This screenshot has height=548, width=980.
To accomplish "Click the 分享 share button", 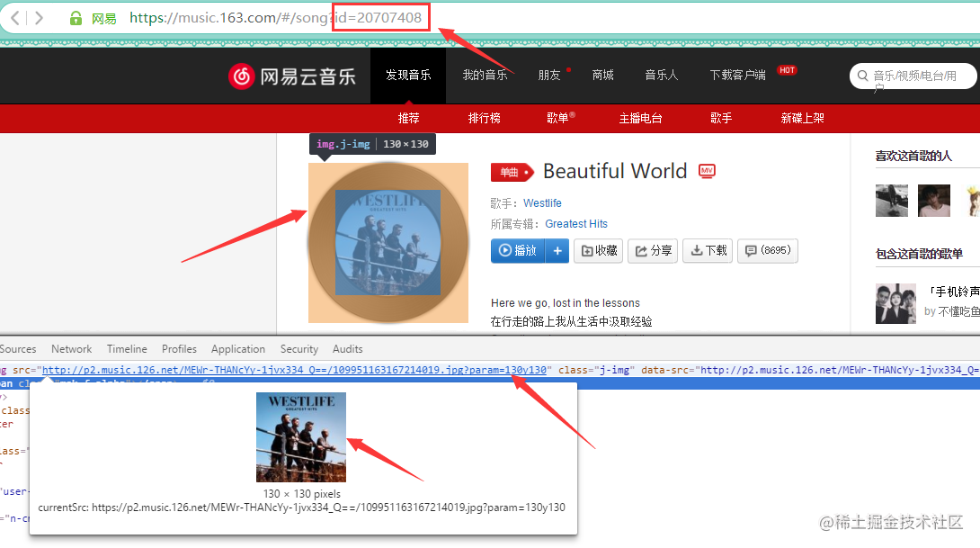I will coord(653,251).
